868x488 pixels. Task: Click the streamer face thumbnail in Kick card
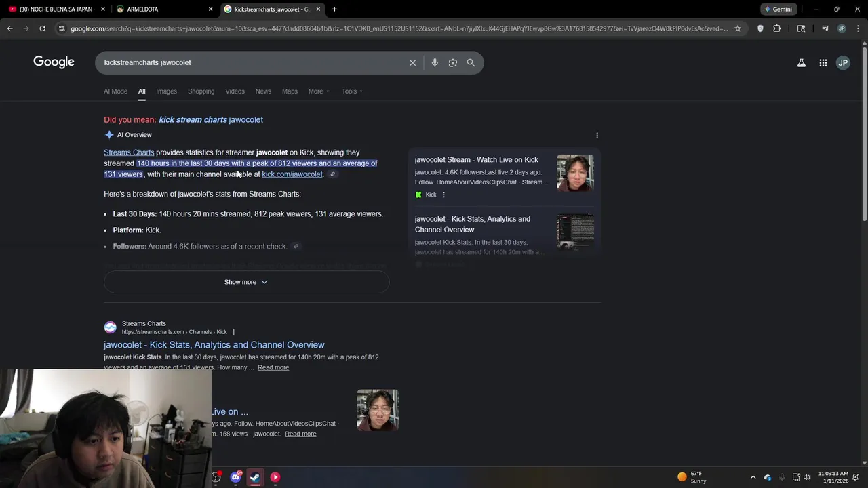coord(575,174)
